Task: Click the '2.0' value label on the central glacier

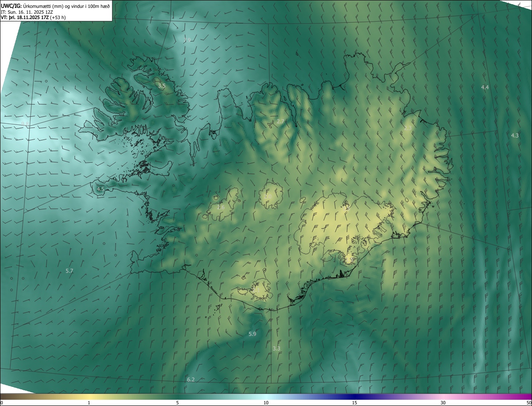Action: point(268,196)
